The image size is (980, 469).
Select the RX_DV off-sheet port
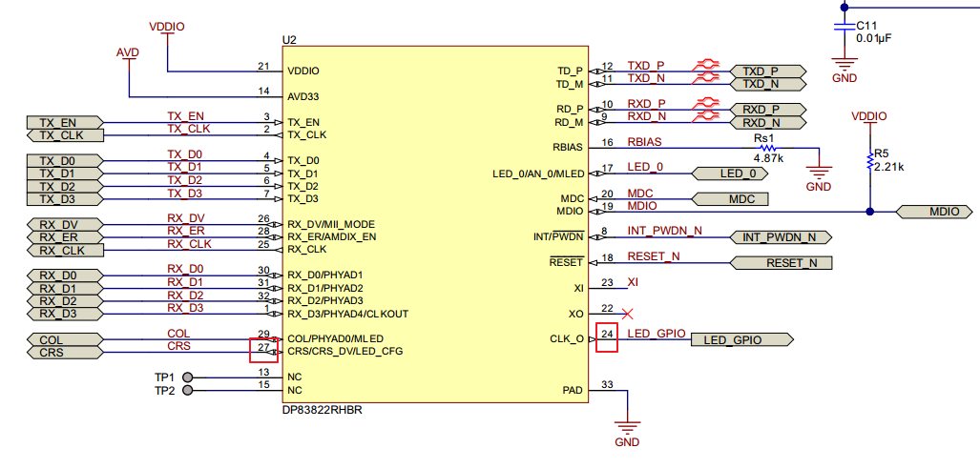(64, 225)
